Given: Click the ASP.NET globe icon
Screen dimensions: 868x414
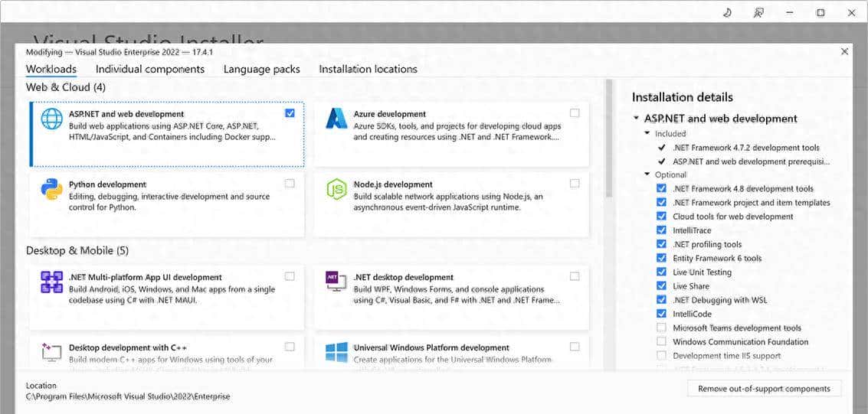Looking at the screenshot, I should [x=51, y=119].
